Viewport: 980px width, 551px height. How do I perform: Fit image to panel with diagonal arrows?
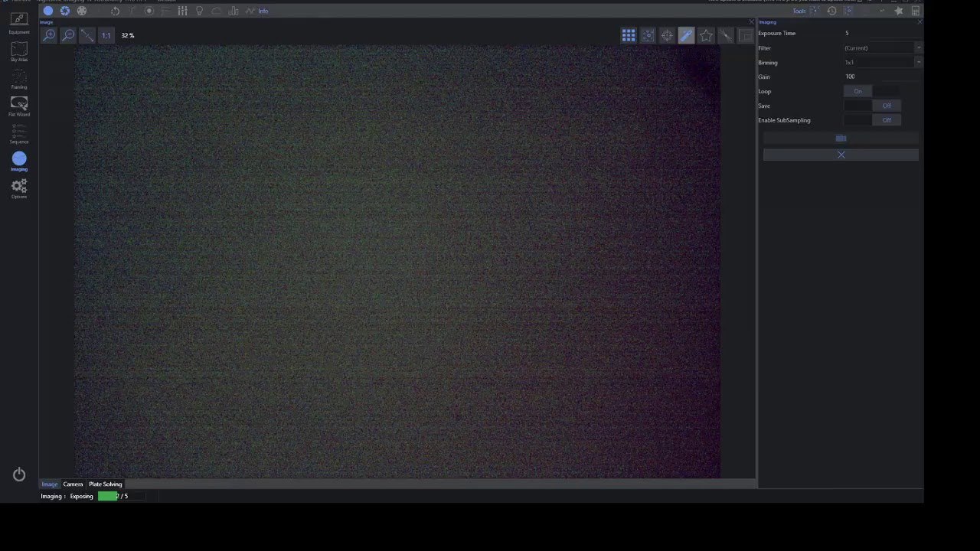point(87,35)
